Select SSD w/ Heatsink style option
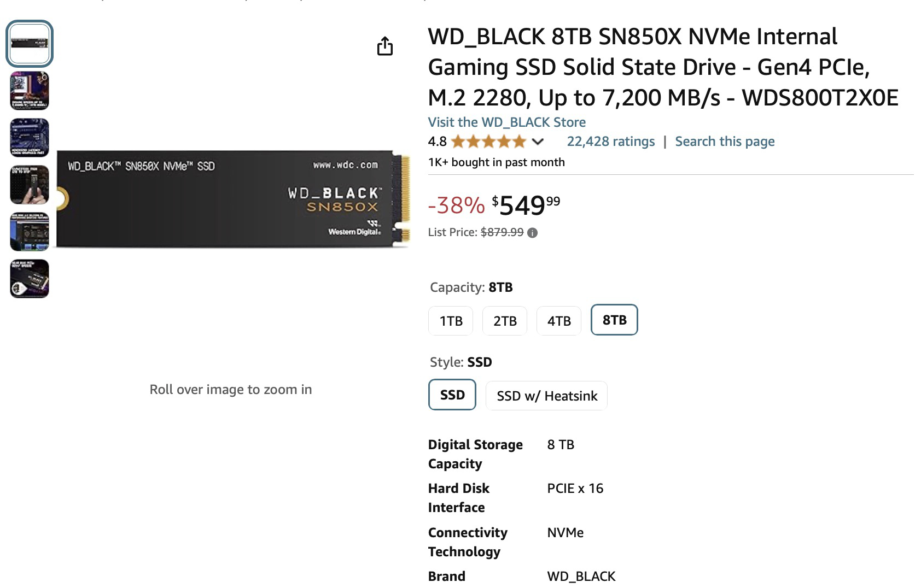Image resolution: width=921 pixels, height=588 pixels. [546, 396]
